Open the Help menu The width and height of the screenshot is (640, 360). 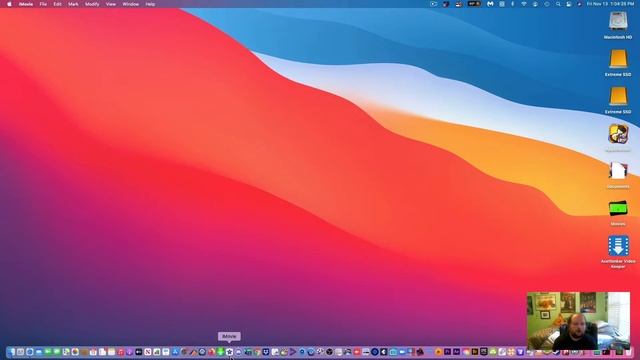(150, 4)
